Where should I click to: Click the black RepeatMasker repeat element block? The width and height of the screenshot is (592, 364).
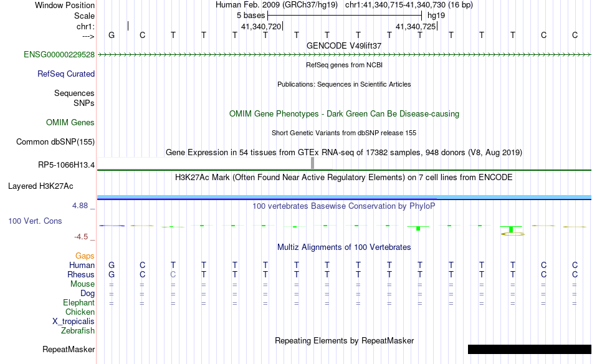(x=529, y=349)
